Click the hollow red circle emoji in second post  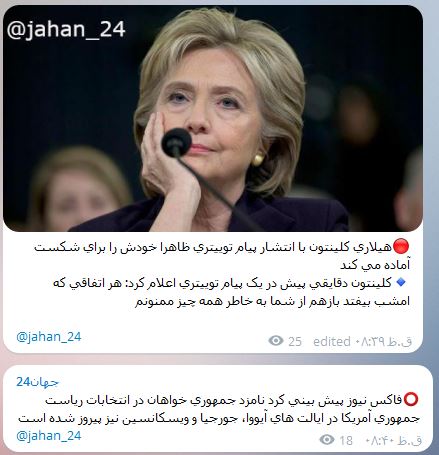point(411,399)
